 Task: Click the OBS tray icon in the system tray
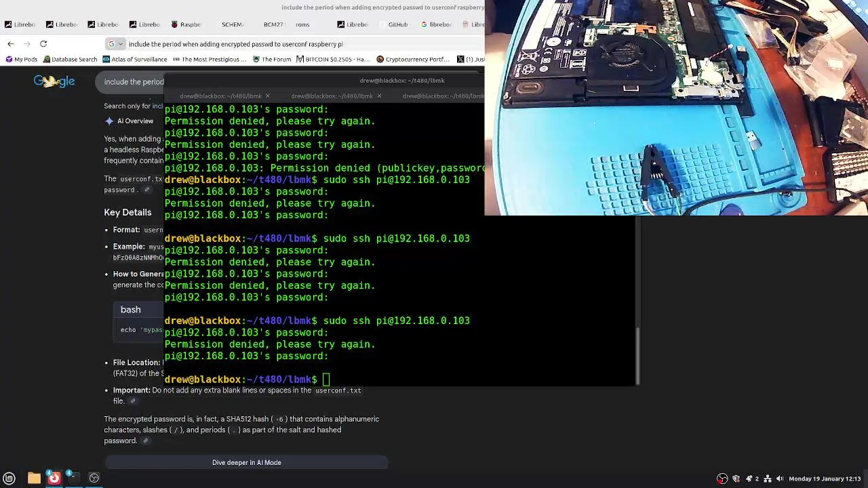pos(722,479)
